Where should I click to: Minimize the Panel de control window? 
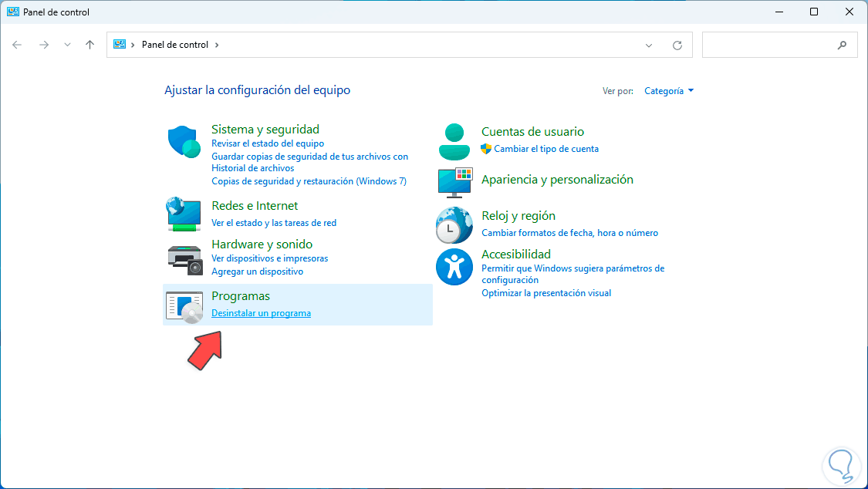point(778,12)
